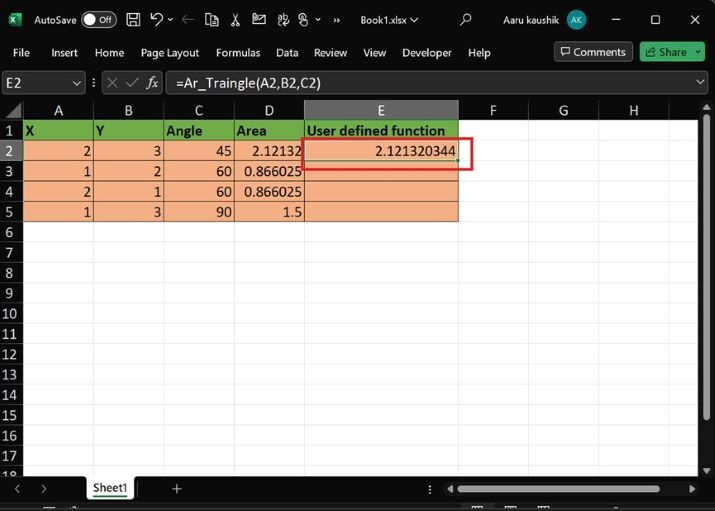Click the Undo arrow icon

156,20
